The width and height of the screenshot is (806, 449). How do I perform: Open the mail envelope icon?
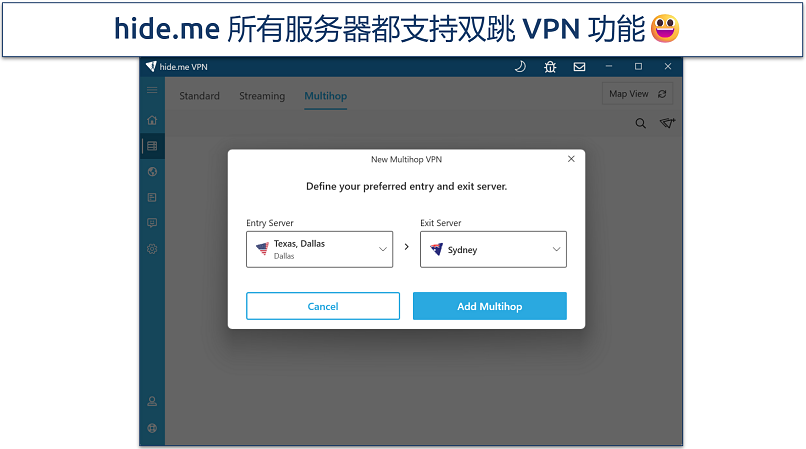click(579, 67)
